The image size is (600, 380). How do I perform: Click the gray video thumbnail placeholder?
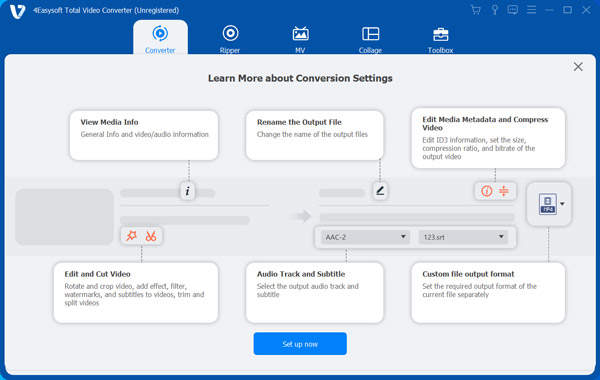click(x=64, y=217)
